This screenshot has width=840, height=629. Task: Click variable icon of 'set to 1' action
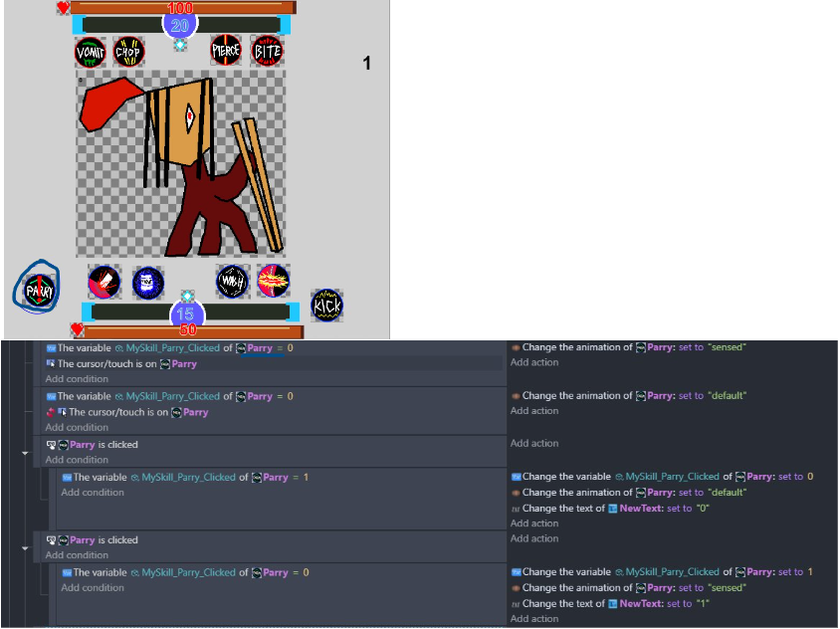516,571
